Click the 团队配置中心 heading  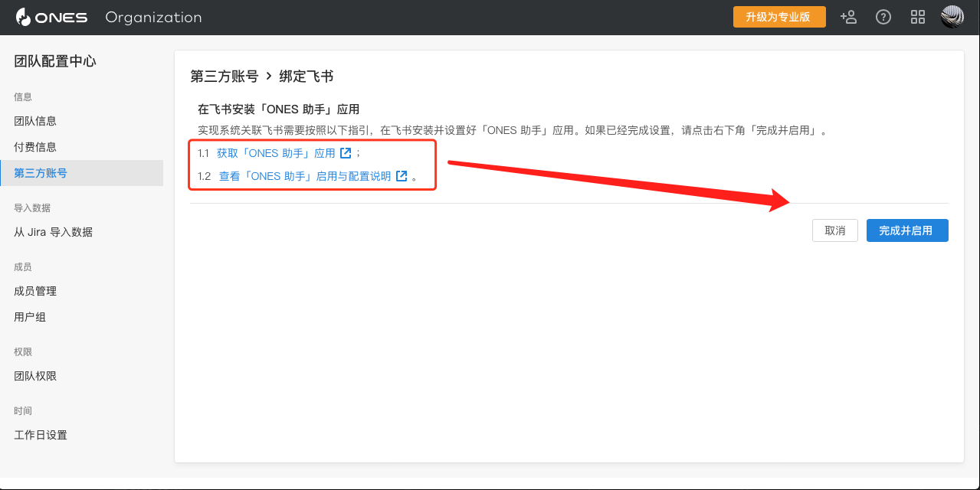click(55, 61)
